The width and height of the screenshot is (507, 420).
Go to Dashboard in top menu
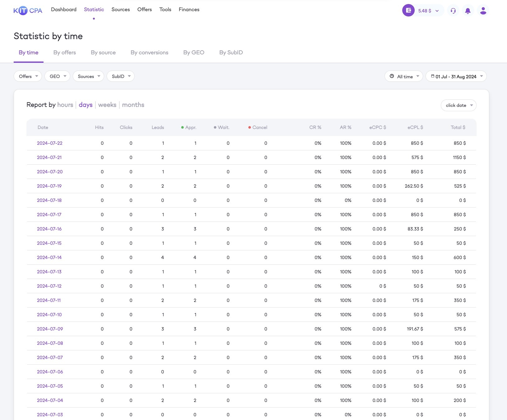point(64,9)
